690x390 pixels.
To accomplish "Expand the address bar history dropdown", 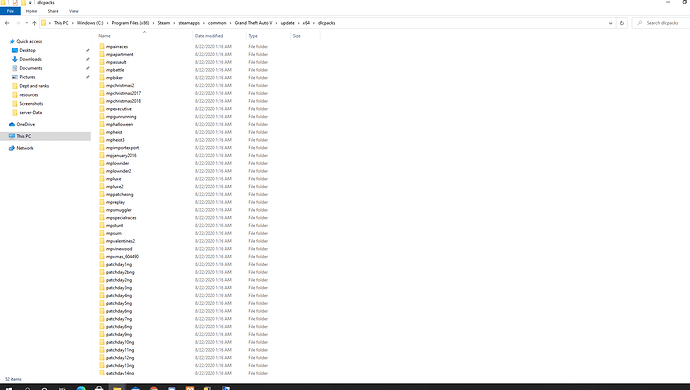I will tap(610, 23).
